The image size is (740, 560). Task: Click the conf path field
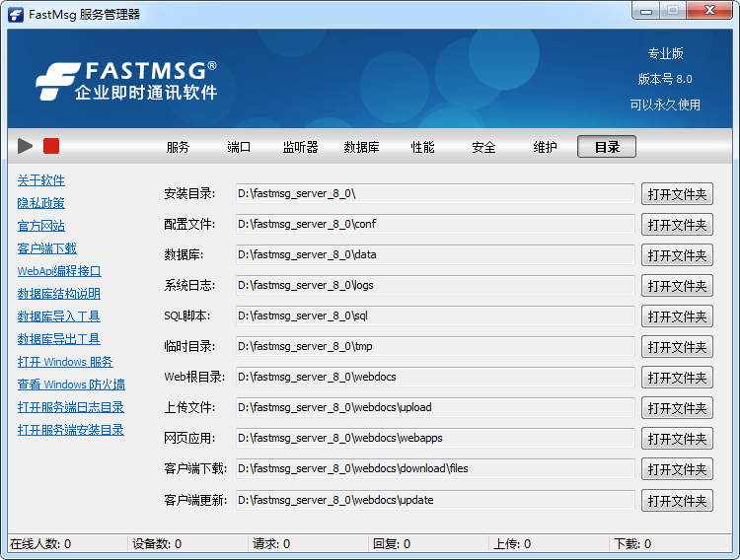point(435,224)
